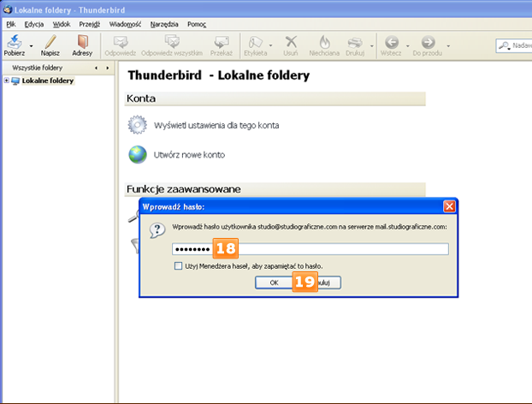Switch folder view with right arrow
The height and width of the screenshot is (404, 532).
pyautogui.click(x=108, y=68)
